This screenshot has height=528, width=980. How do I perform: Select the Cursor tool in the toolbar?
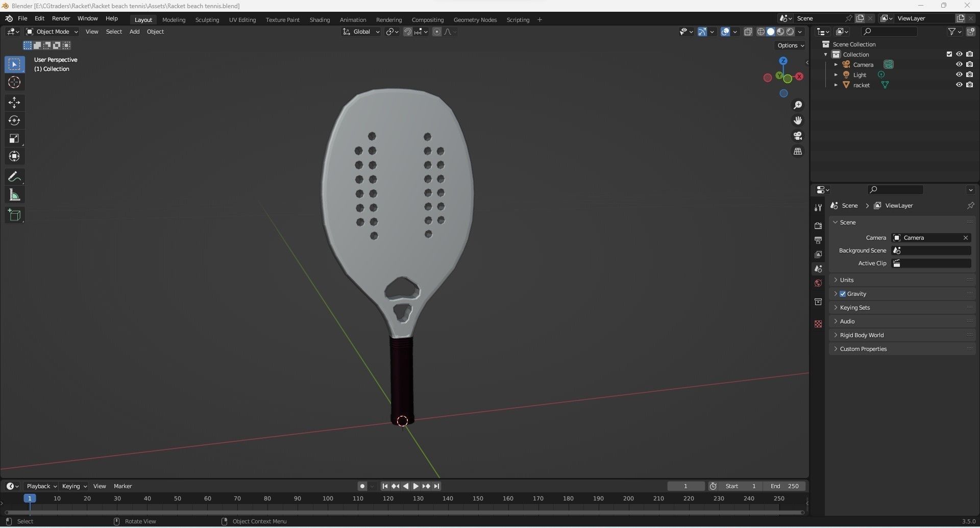(14, 82)
